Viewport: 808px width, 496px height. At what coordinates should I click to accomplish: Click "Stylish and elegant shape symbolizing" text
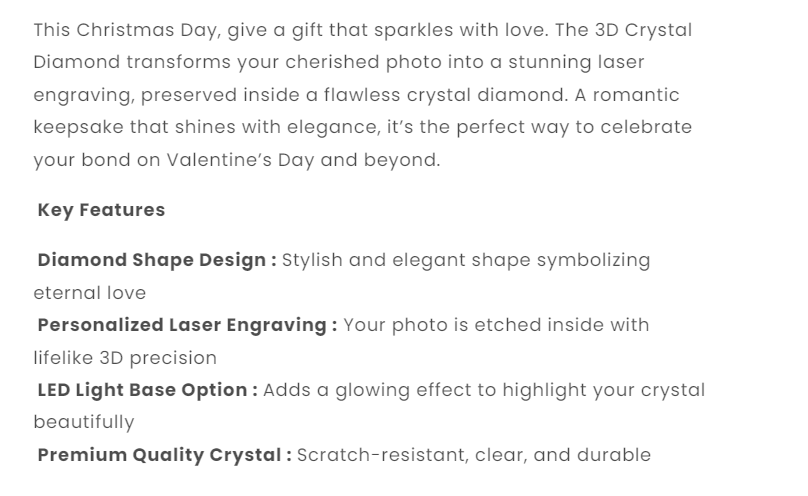466,260
